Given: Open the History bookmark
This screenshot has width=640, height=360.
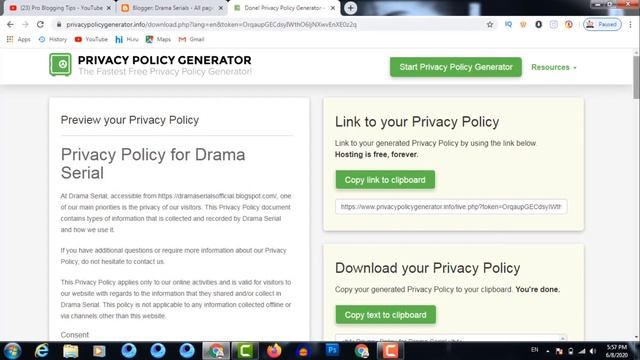Looking at the screenshot, I should click(53, 39).
